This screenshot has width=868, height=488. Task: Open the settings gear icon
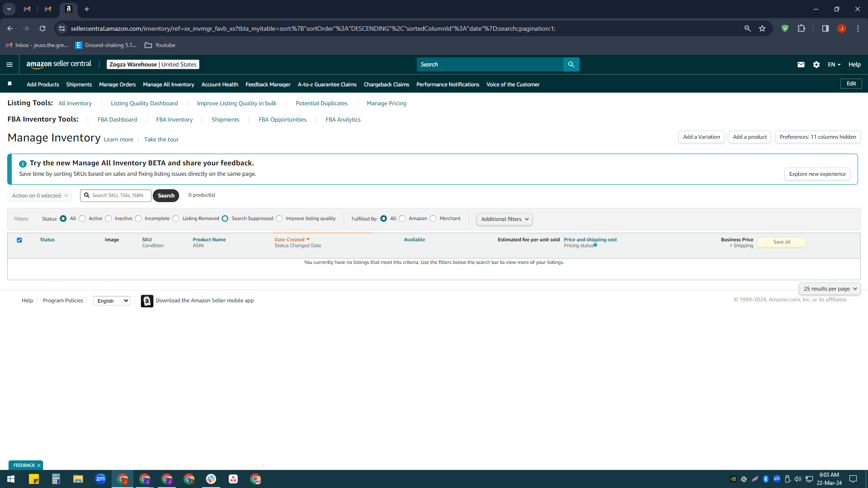816,65
